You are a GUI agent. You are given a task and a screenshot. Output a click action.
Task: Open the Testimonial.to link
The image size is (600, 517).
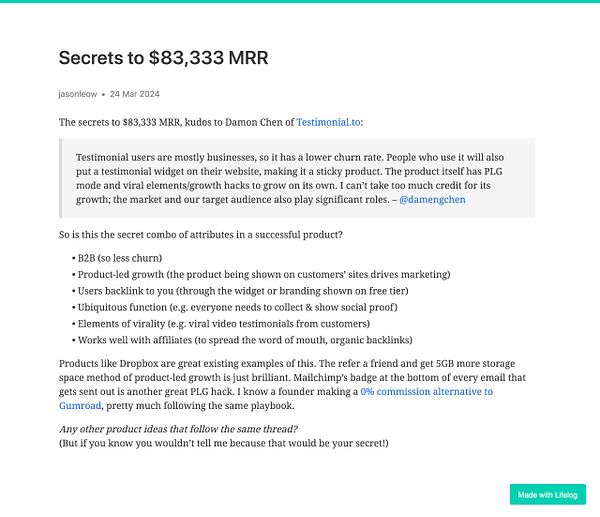point(328,122)
